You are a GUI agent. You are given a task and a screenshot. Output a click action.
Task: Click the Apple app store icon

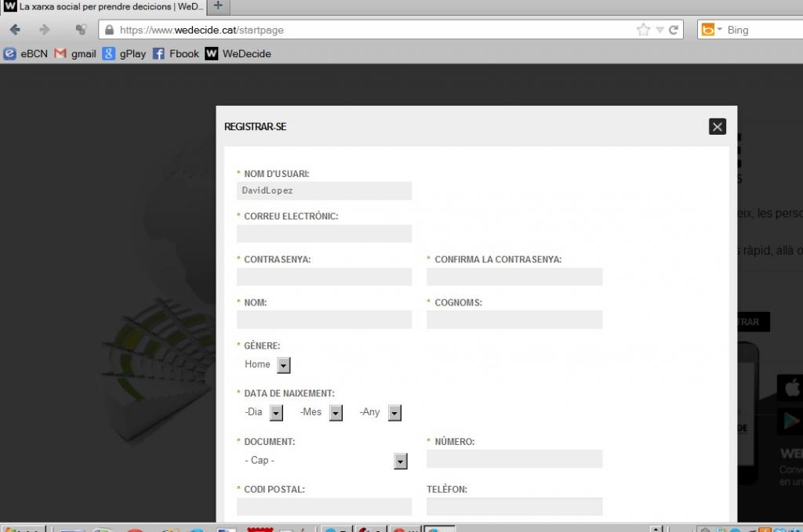[x=790, y=387]
